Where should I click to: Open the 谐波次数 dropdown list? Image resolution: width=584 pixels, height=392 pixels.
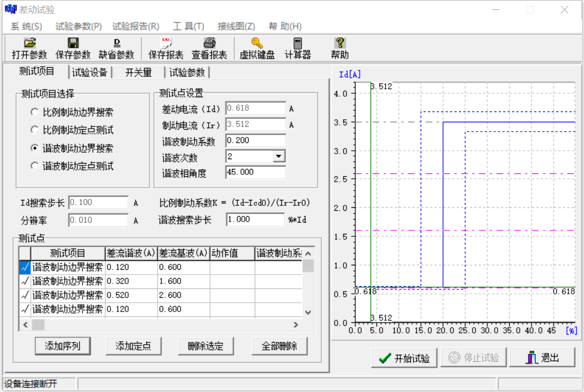pyautogui.click(x=279, y=156)
